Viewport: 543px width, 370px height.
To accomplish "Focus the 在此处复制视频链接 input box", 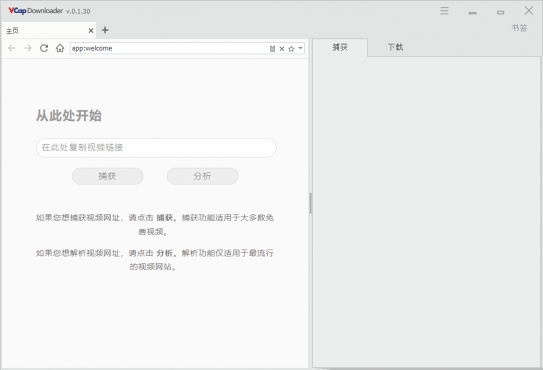I will tap(156, 148).
